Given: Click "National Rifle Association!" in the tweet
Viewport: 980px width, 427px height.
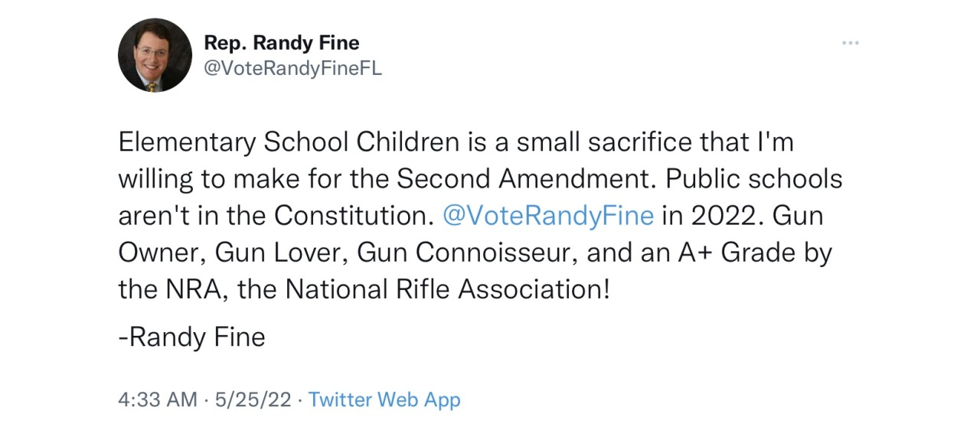Looking at the screenshot, I should [447, 289].
